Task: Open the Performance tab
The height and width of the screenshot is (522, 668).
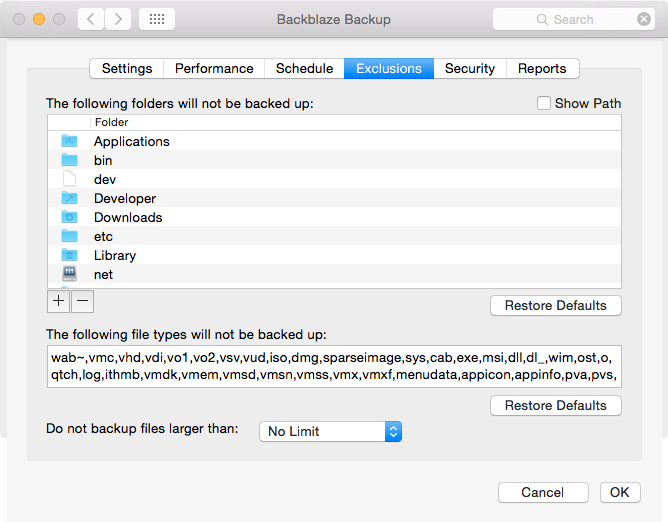Action: [214, 68]
